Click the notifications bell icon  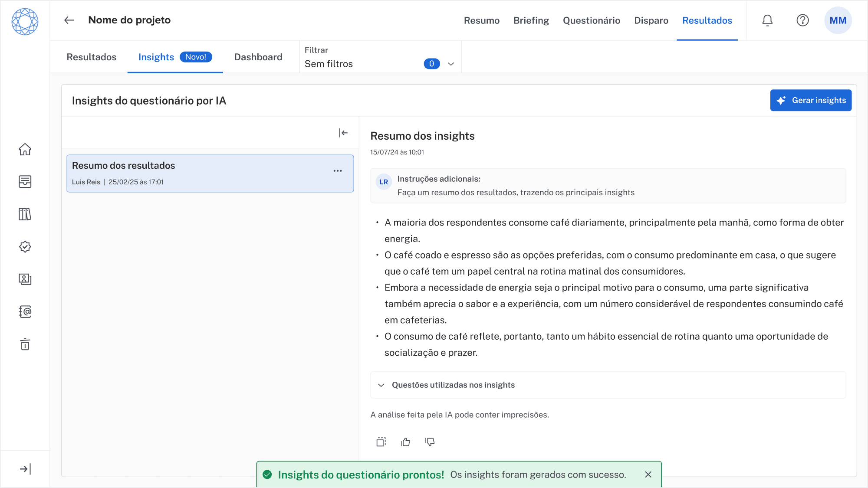tap(767, 20)
